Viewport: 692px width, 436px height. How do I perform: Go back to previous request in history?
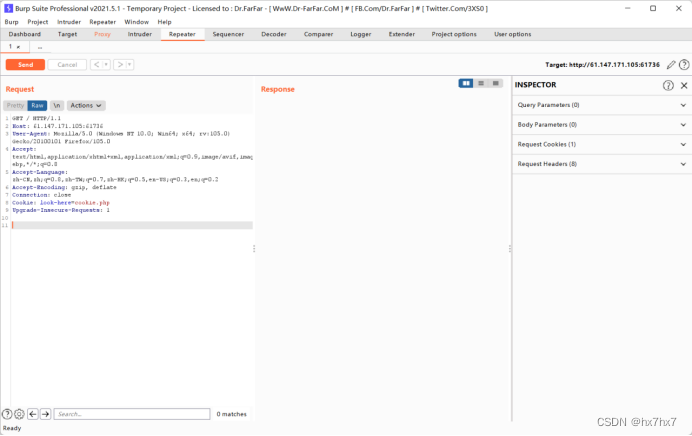coord(97,65)
